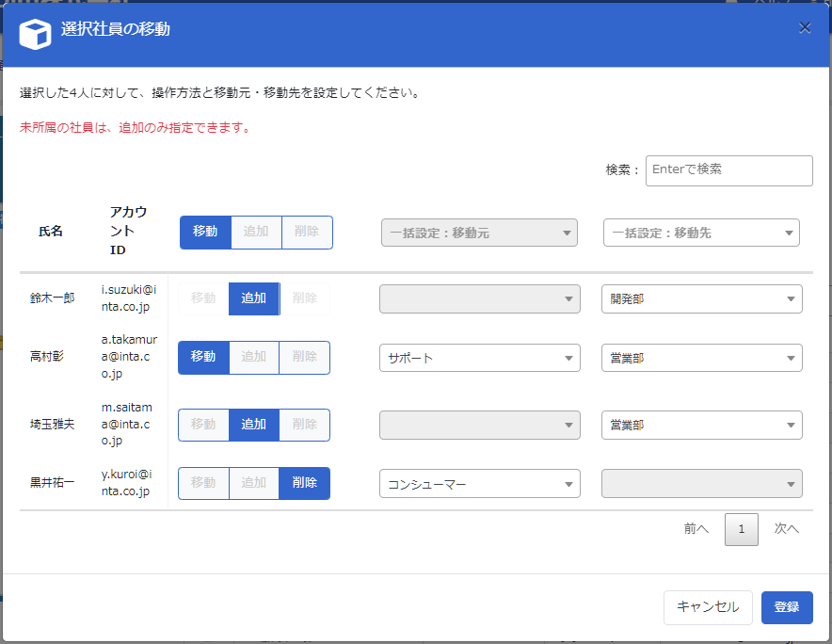Open 黒井祐一's コンシューマー source dropdown

point(479,484)
